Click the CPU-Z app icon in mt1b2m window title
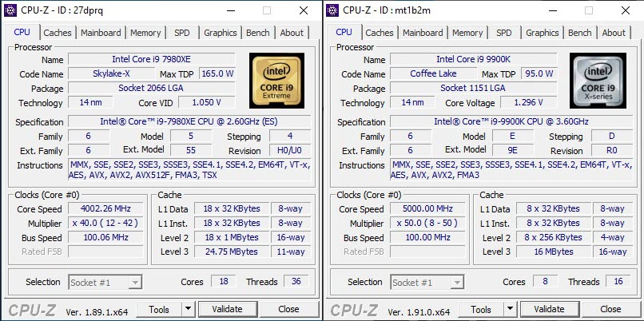Image resolution: width=644 pixels, height=321 pixels. tap(332, 10)
